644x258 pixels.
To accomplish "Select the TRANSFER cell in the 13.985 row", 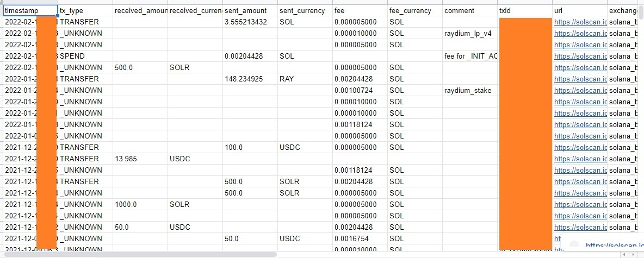I will click(85, 159).
